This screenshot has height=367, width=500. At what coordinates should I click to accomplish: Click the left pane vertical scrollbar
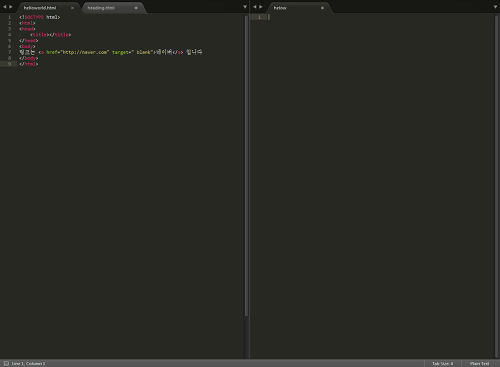[246, 166]
